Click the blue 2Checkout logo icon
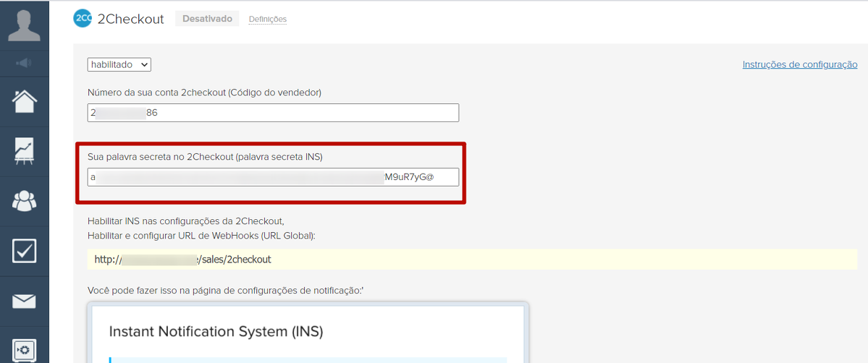The height and width of the screenshot is (363, 868). (83, 19)
